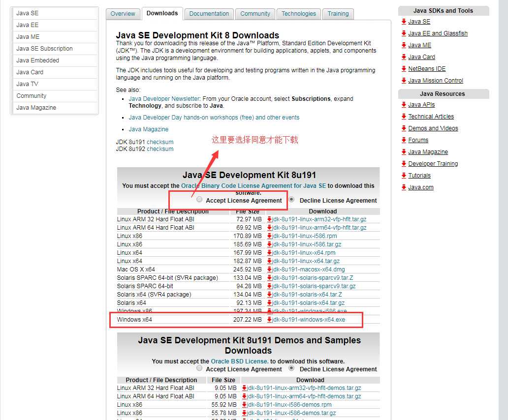Image resolution: width=508 pixels, height=420 pixels.
Task: Click download icon beside jdk-8u191-solaris-sparcv9.tar.gz
Action: pyautogui.click(x=269, y=286)
